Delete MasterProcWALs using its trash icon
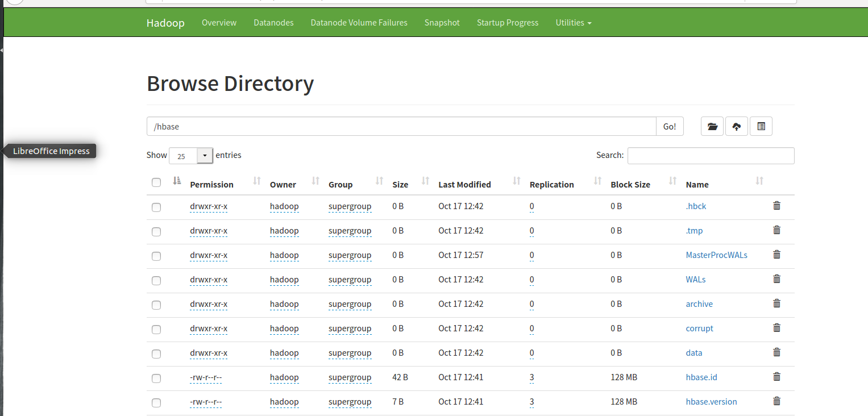The width and height of the screenshot is (868, 416). tap(776, 255)
